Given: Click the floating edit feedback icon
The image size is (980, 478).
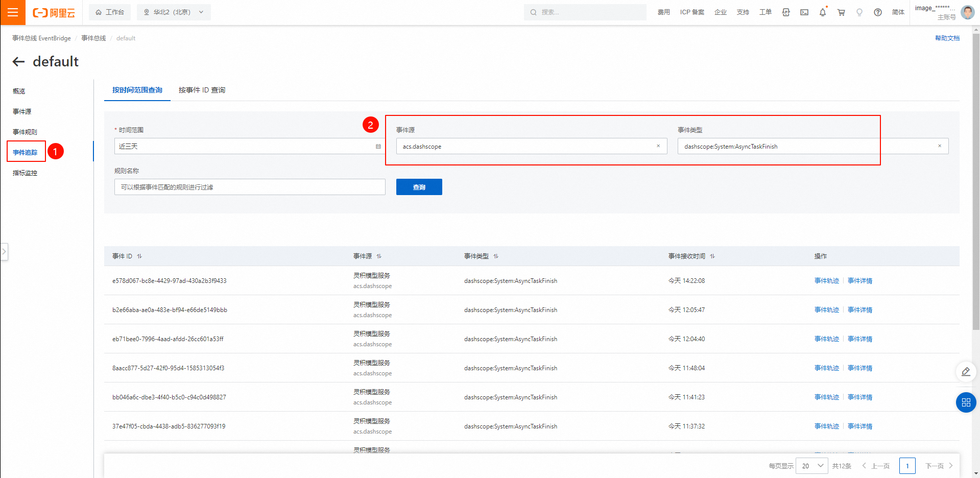Looking at the screenshot, I should tap(966, 372).
